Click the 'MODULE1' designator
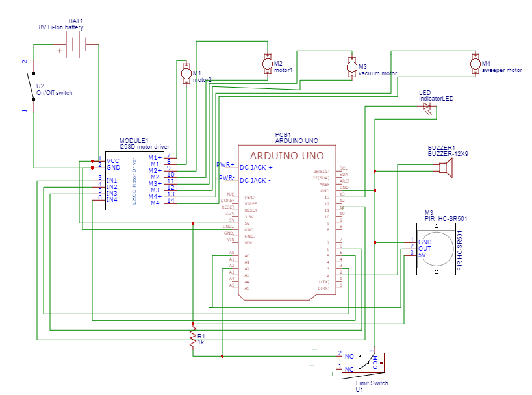 click(134, 140)
